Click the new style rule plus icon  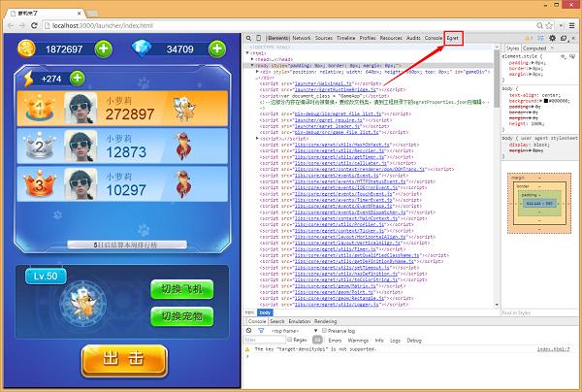[x=563, y=56]
